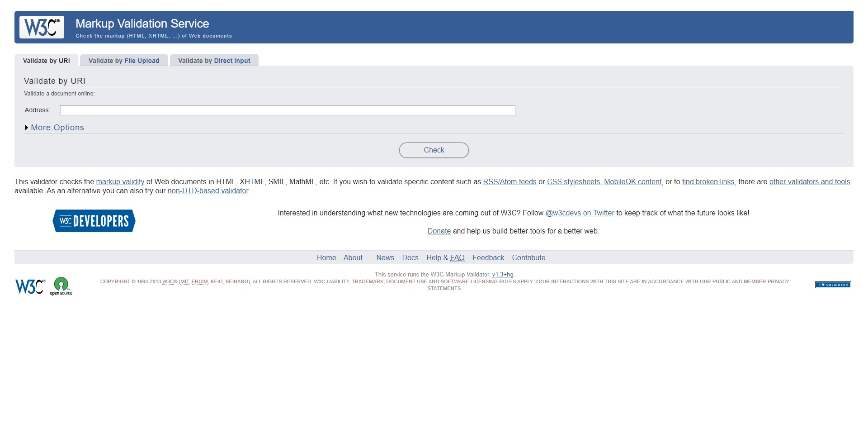Click the LIABILITY link in copyright
Image resolution: width=868 pixels, height=424 pixels.
tap(338, 282)
